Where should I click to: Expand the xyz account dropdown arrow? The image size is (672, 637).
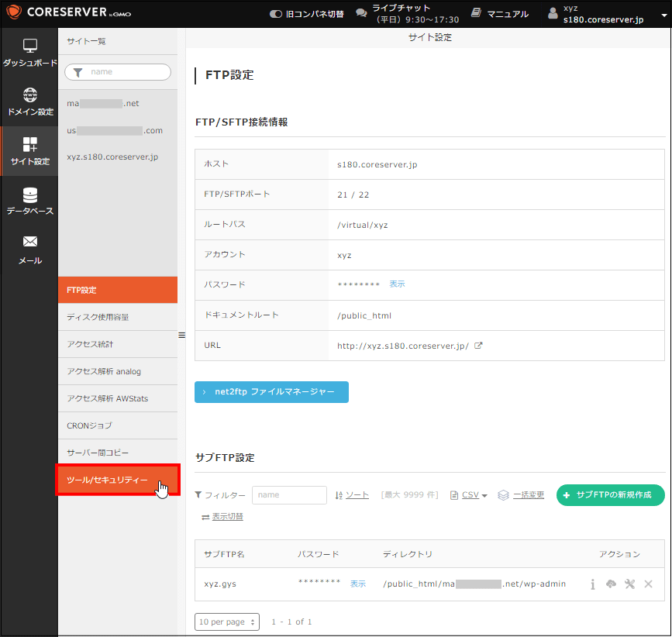click(664, 15)
